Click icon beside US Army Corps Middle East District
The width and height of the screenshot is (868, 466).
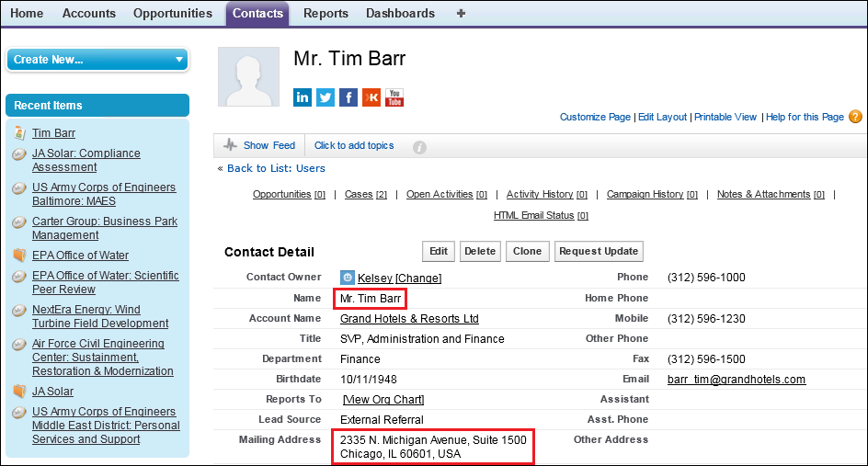coord(19,413)
